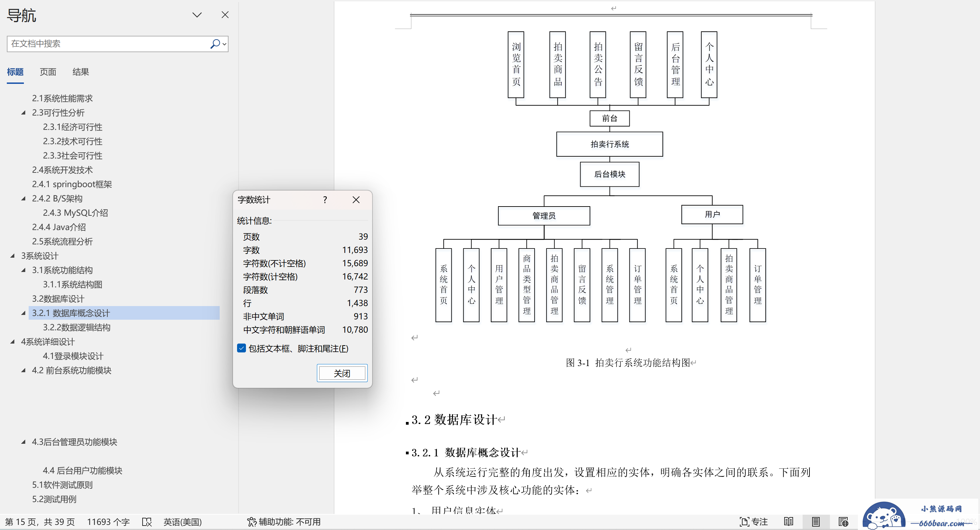Go to heading 4.1登录模块设计
This screenshot has height=530, width=980.
tap(73, 356)
